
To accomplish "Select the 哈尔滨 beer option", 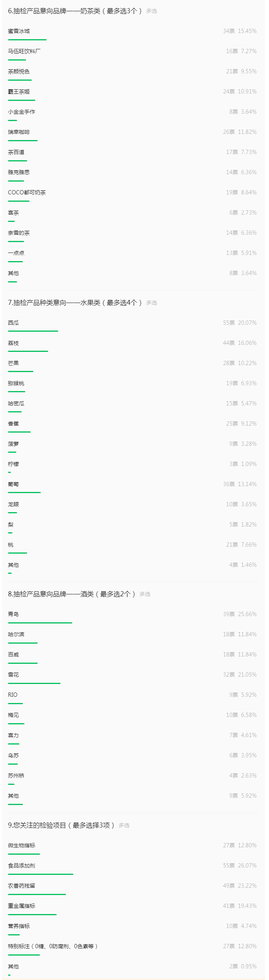I will [x=16, y=634].
